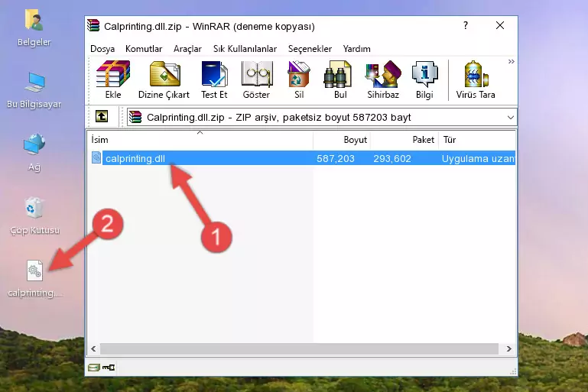588x392 pixels.
Task: Open the Araçlar menu
Action: (x=187, y=49)
